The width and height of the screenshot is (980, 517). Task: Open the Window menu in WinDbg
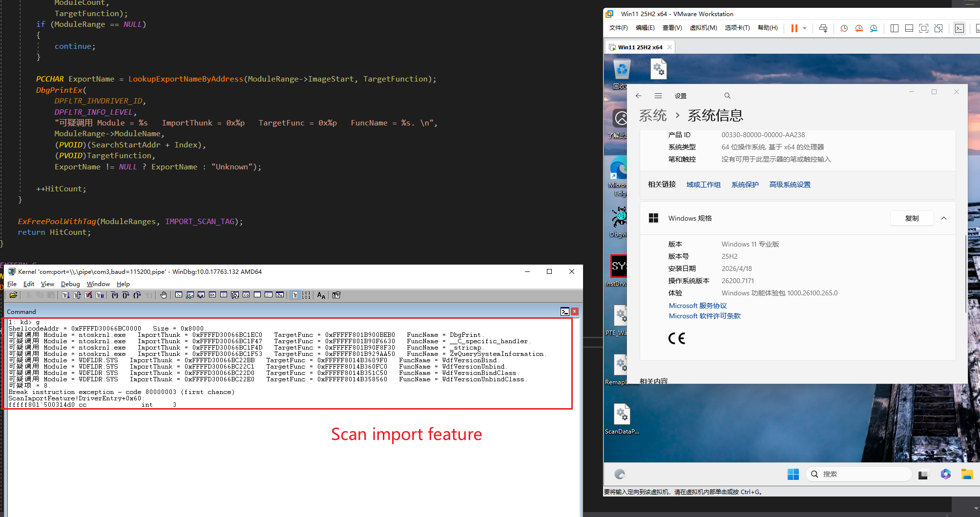click(x=98, y=284)
